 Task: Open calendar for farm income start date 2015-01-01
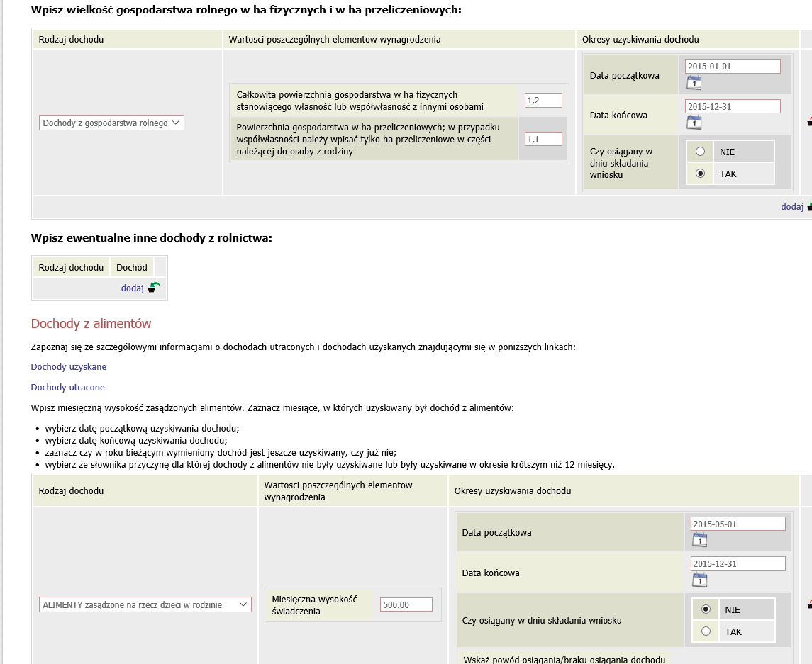point(694,82)
